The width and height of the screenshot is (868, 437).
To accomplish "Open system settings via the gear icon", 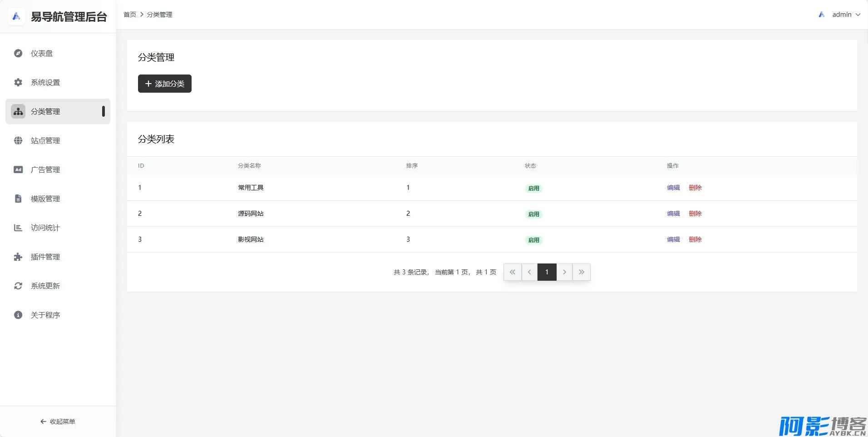I will pyautogui.click(x=18, y=82).
